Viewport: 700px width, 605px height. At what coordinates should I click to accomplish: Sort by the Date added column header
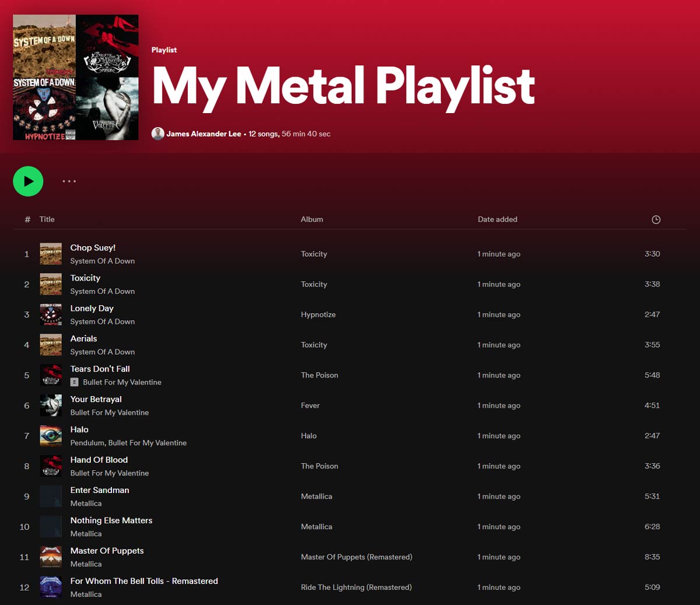[497, 219]
